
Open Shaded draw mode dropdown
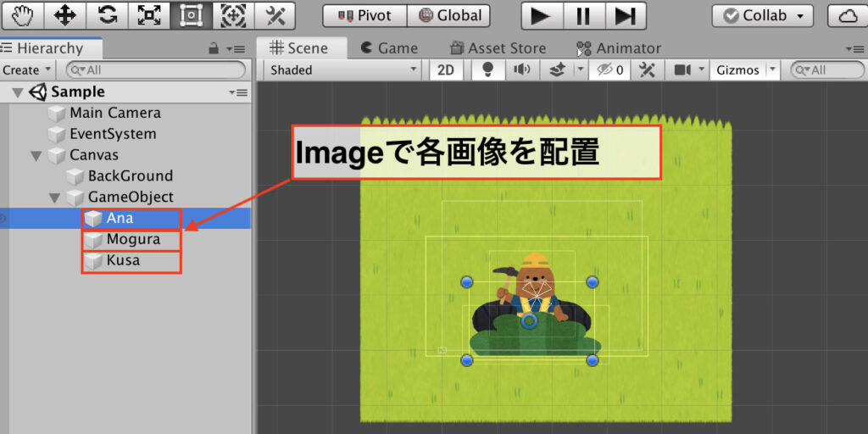pyautogui.click(x=343, y=70)
